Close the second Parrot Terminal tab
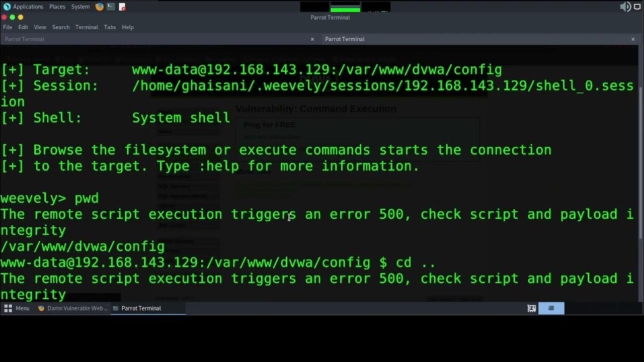Viewport: 644px width, 362px height. coord(633,39)
